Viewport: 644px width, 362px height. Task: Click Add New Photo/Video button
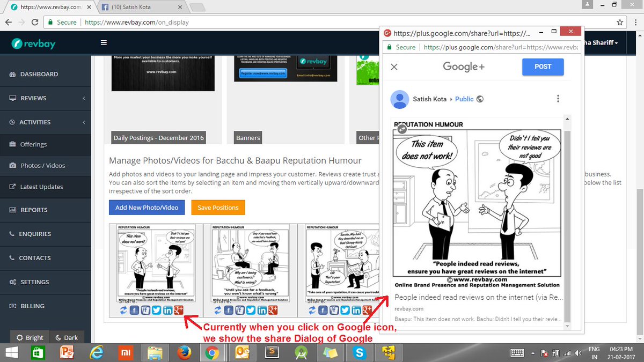(147, 208)
